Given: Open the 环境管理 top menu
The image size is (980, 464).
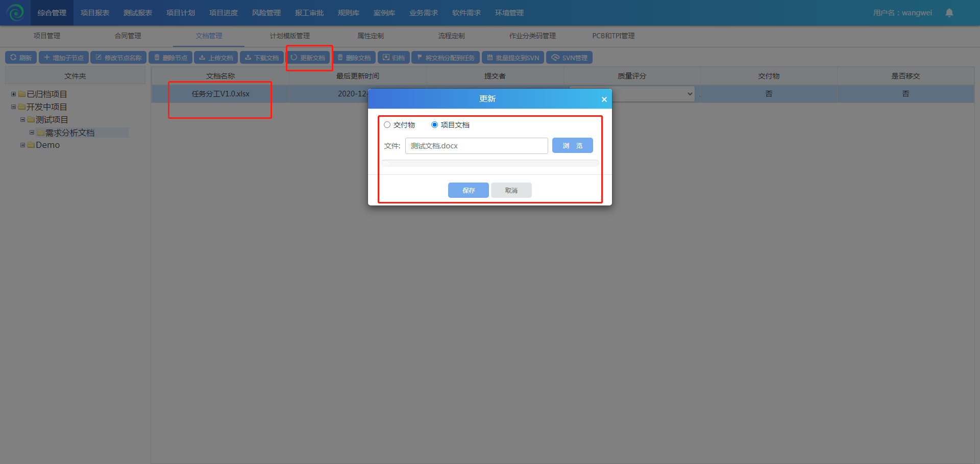Looking at the screenshot, I should [509, 13].
